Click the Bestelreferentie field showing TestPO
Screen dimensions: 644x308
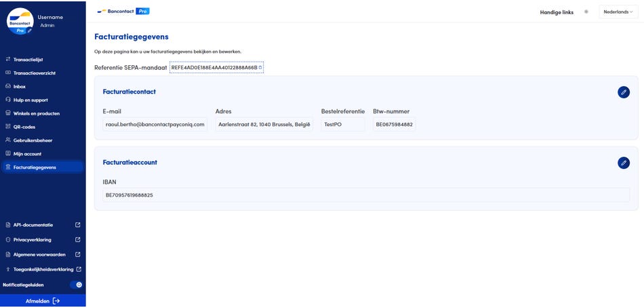343,124
